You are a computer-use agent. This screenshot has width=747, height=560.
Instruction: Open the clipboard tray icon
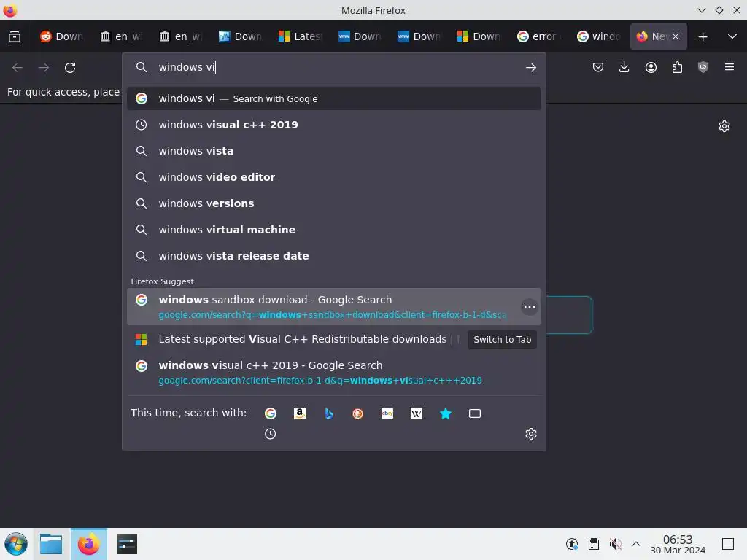tap(594, 544)
